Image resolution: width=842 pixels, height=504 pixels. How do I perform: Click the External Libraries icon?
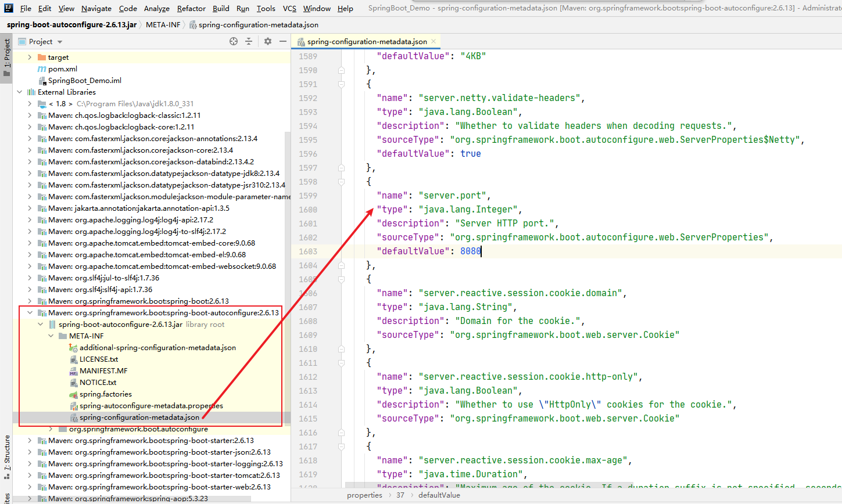(x=31, y=92)
